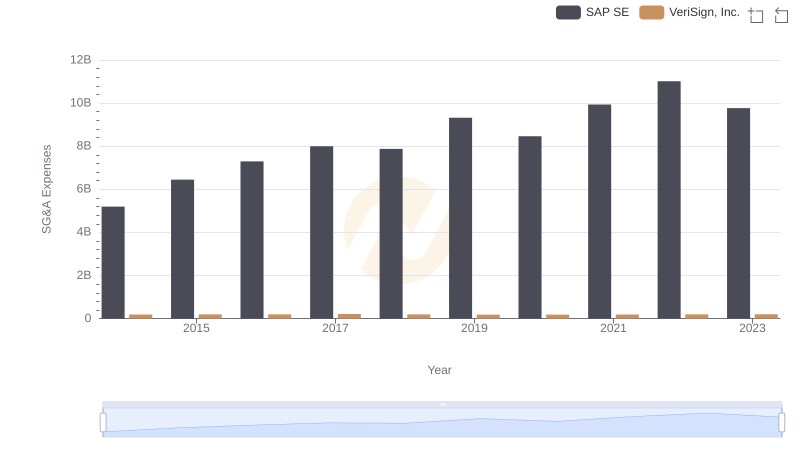Screen dimensions: 800x461
Task: Click the zoom slider top drag bar
Action: point(442,404)
